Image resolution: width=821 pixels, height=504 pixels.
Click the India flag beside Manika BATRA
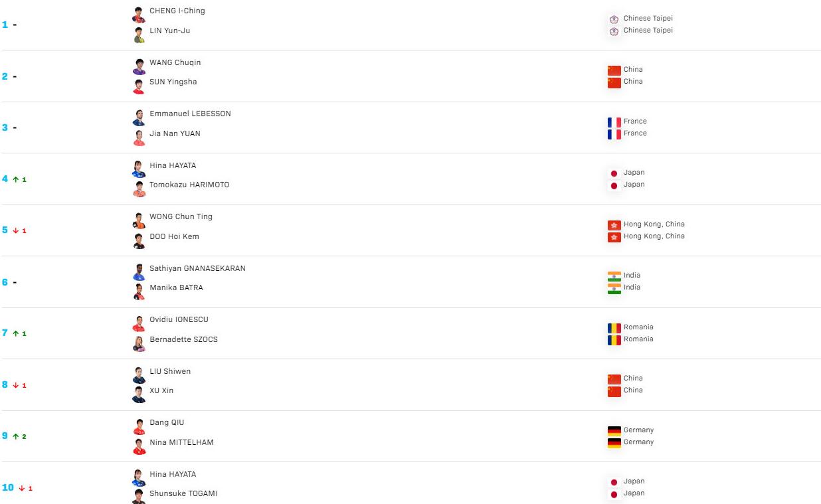click(x=614, y=288)
